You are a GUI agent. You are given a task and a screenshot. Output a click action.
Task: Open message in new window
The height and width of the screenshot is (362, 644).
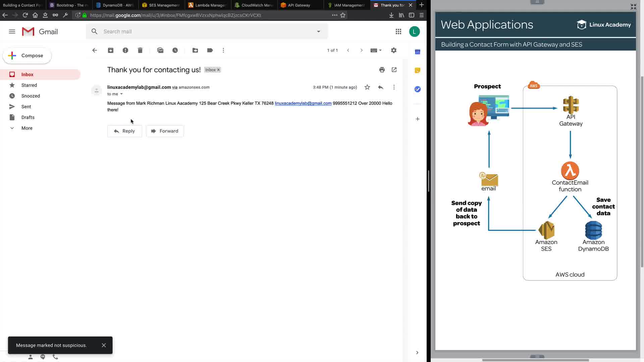tap(394, 70)
